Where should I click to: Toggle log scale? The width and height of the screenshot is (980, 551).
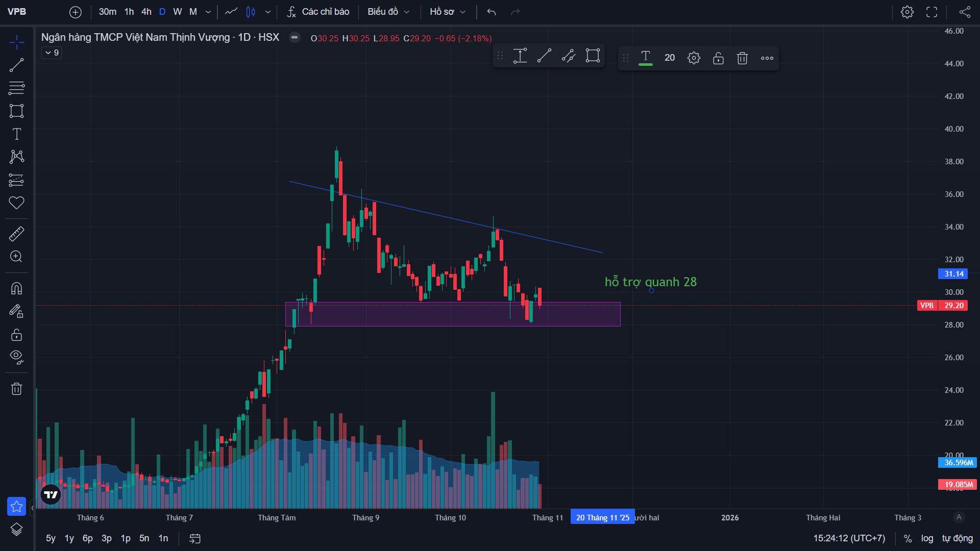point(927,538)
